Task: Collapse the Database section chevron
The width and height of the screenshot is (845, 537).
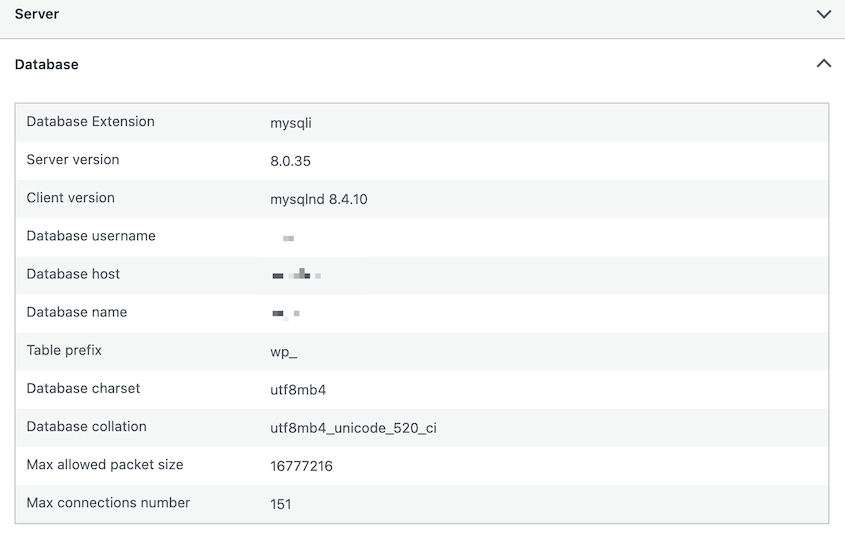Action: 823,64
